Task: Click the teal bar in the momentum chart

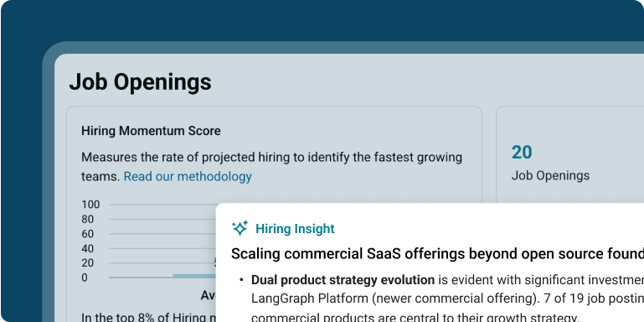Action: coord(193,276)
